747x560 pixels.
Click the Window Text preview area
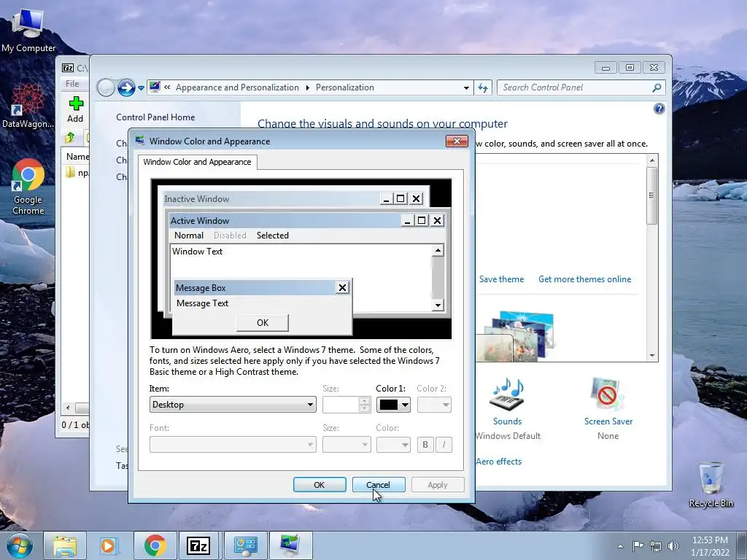(x=197, y=251)
